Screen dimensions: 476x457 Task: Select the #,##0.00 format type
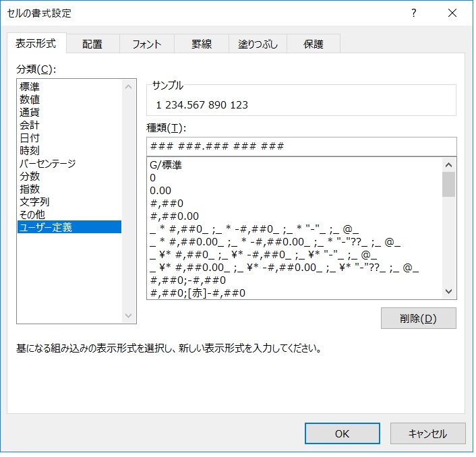[x=296, y=217]
